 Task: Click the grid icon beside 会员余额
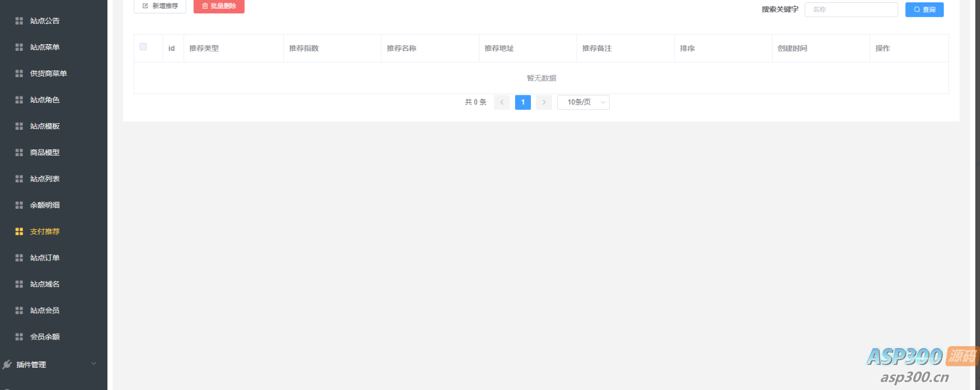coord(19,337)
